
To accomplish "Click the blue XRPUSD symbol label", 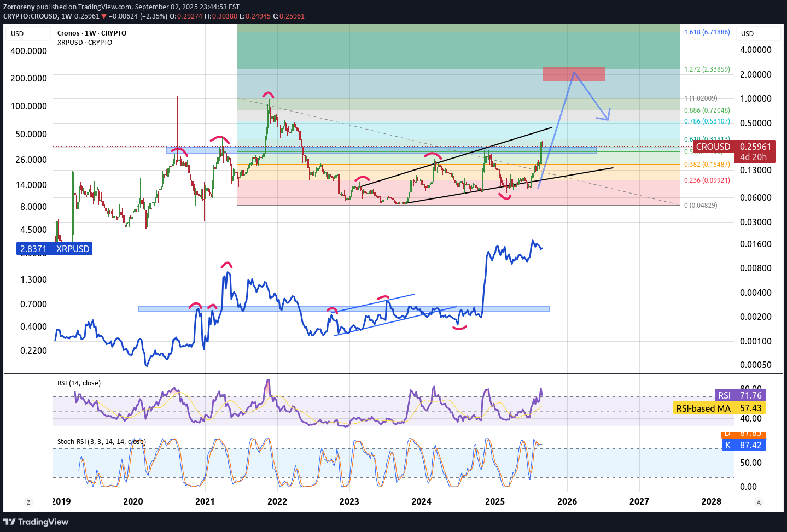I will coord(73,249).
